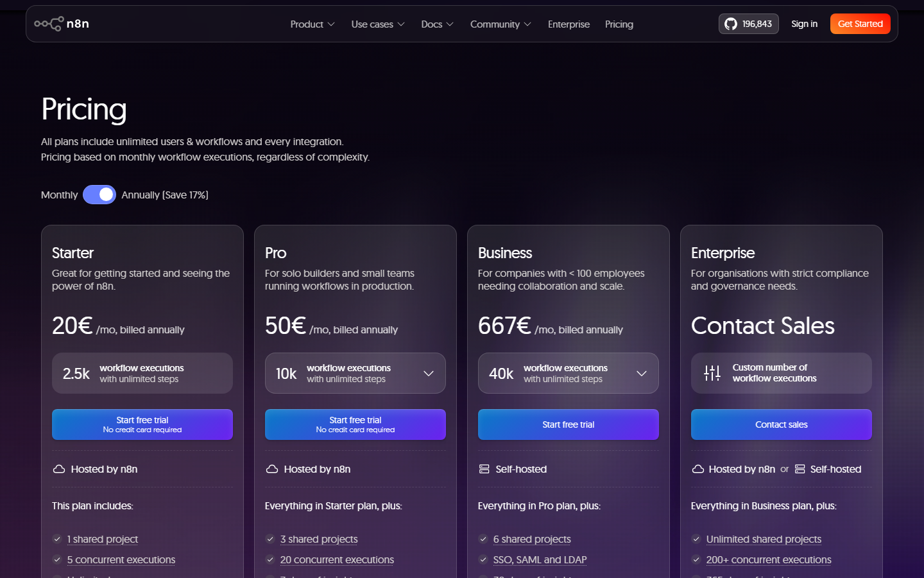Click checkmark next to Unlimited shared projects
The height and width of the screenshot is (578, 924).
tap(696, 539)
